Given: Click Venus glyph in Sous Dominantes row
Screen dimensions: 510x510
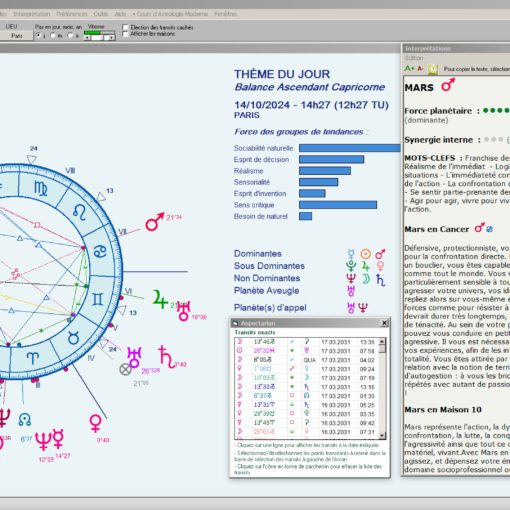Looking at the screenshot, I should [380, 266].
